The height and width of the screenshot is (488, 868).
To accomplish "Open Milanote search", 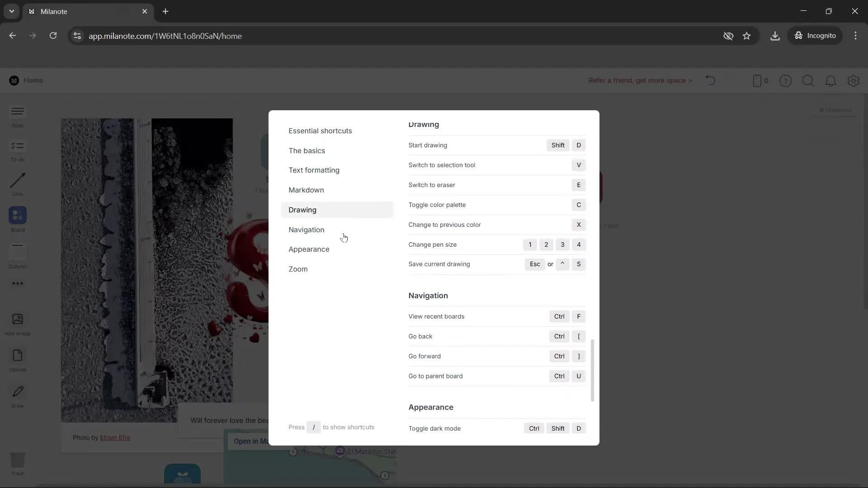I will [x=808, y=81].
